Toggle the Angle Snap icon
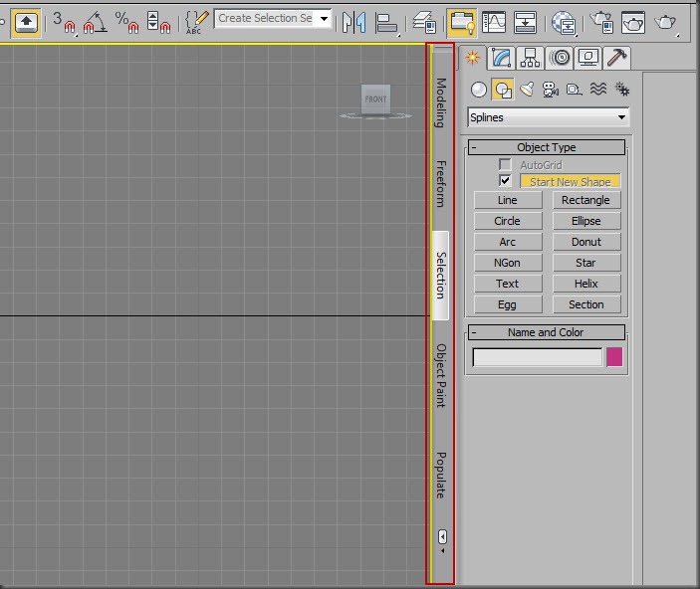This screenshot has height=589, width=700. [95, 22]
